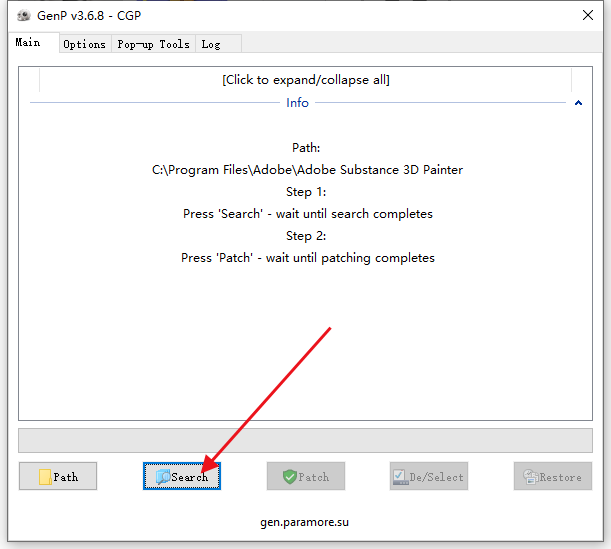Click the "Path:" label in Info

(306, 148)
